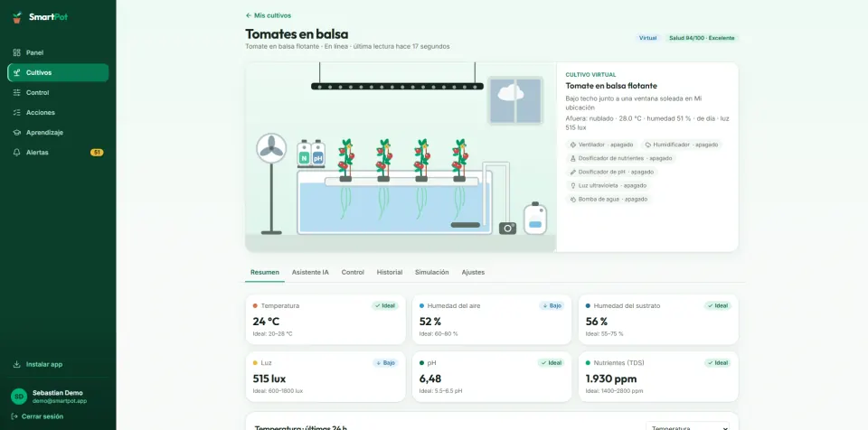Viewport: 868px width, 430px height.
Task: Click the Luz card Bajo status badge
Action: click(x=385, y=363)
